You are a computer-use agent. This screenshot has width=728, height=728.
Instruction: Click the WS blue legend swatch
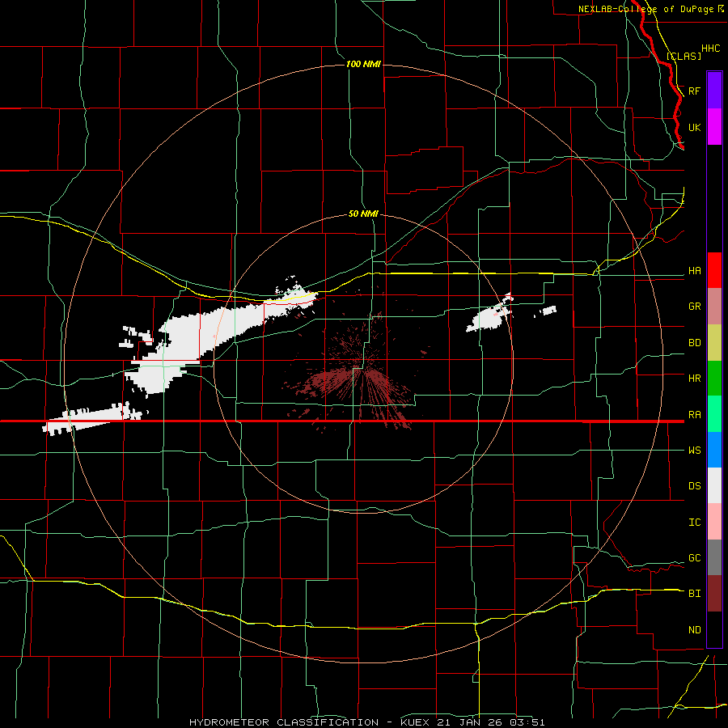(714, 450)
